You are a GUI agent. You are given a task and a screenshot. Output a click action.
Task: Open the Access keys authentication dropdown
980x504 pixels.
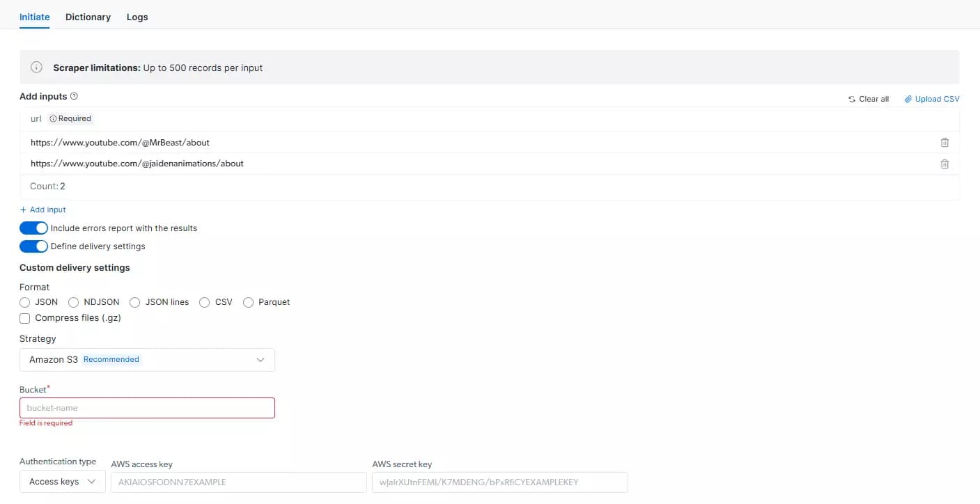point(61,481)
